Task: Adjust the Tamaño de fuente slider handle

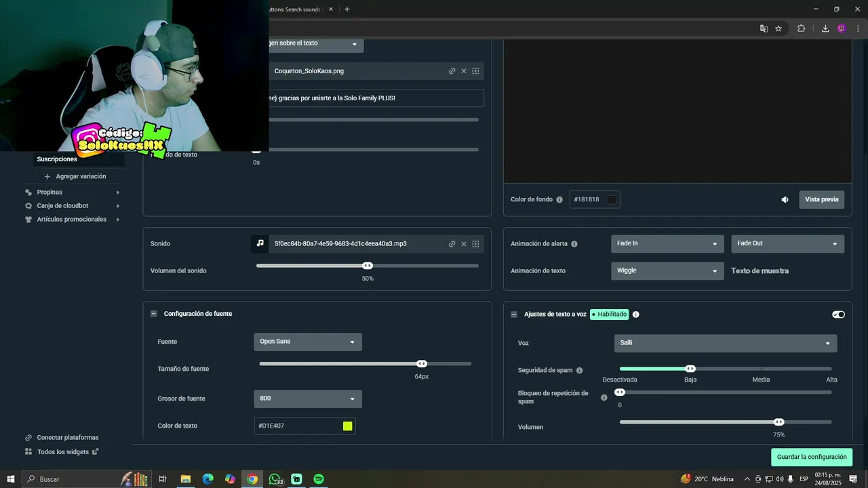Action: click(x=422, y=364)
